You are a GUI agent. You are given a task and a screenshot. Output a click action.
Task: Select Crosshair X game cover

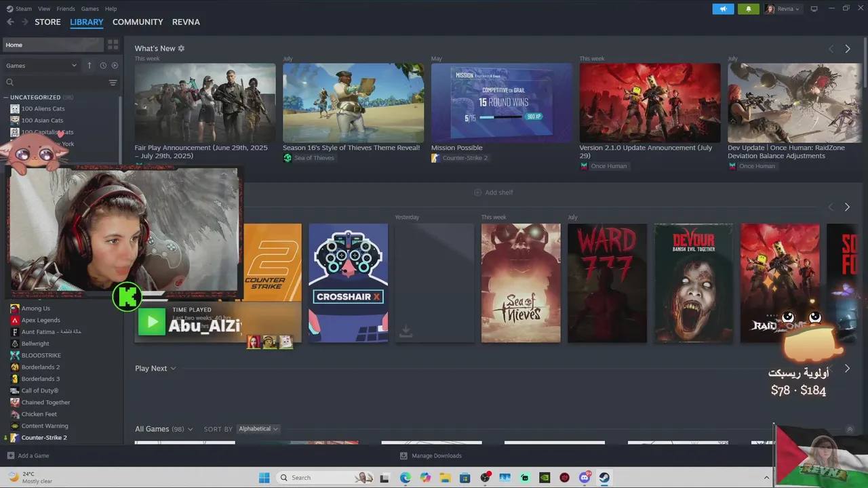pos(348,283)
